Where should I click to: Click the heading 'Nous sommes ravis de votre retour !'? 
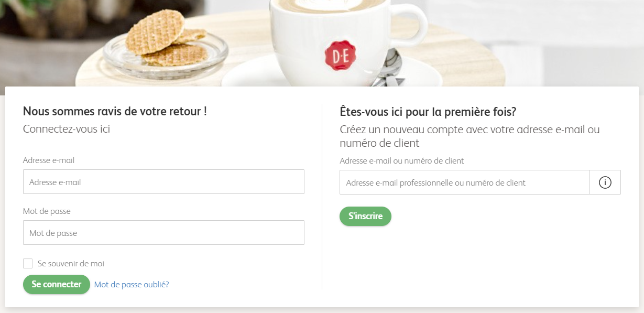(115, 111)
